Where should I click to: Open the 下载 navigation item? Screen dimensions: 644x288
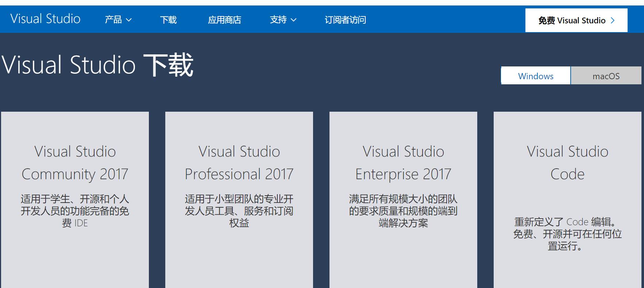coord(168,20)
